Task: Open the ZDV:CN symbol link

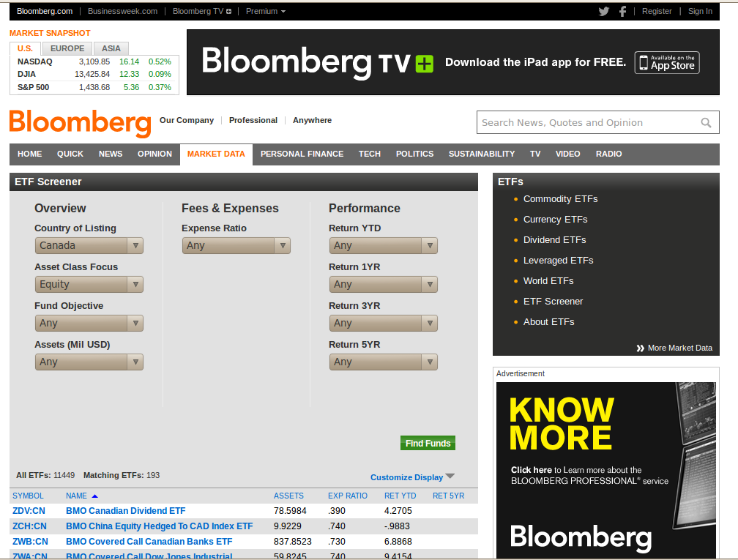Action: pyautogui.click(x=29, y=511)
